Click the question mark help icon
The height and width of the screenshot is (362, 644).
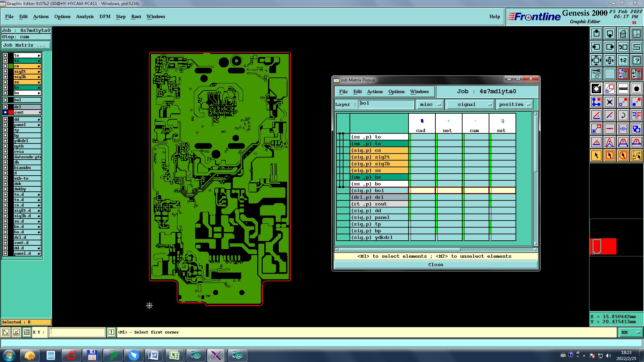[636, 60]
